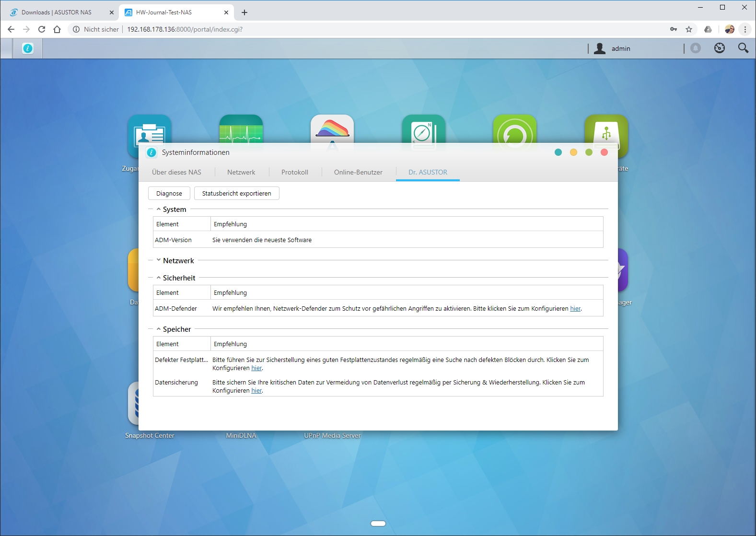Click the 'hier' link in Defekter Festplatt row
This screenshot has width=756, height=536.
[256, 368]
